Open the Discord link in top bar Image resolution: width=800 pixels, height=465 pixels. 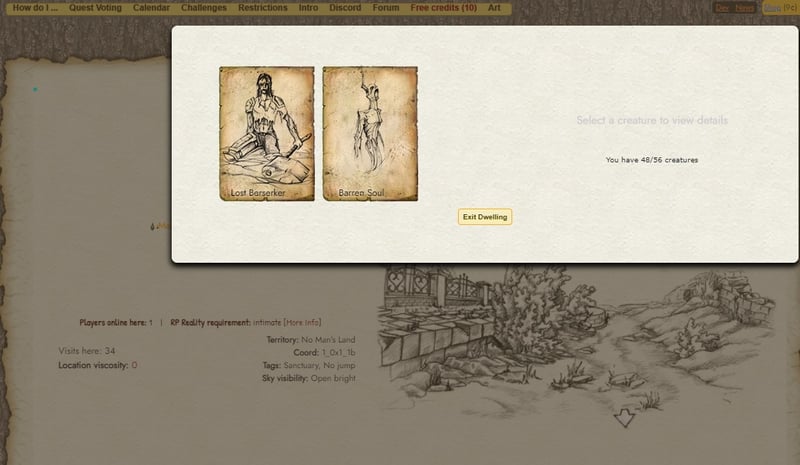(x=347, y=8)
